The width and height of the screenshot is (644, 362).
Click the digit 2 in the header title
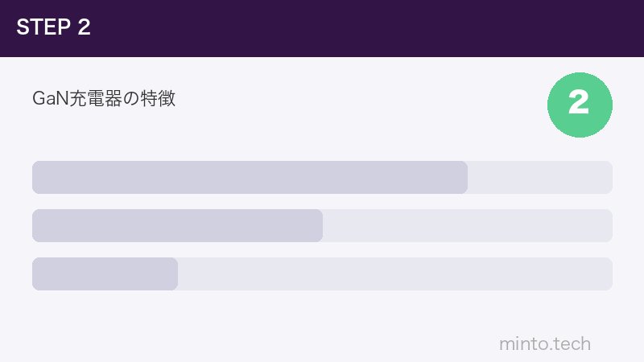84,27
